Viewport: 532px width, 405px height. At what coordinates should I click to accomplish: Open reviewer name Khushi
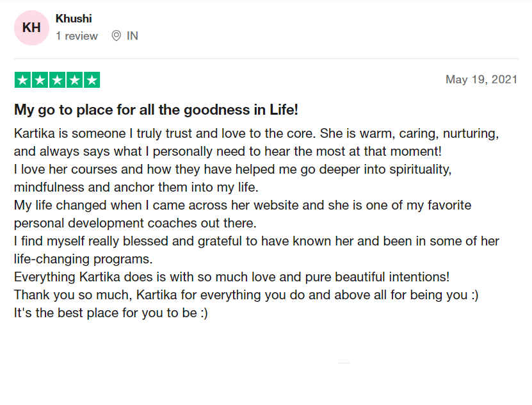pyautogui.click(x=74, y=19)
